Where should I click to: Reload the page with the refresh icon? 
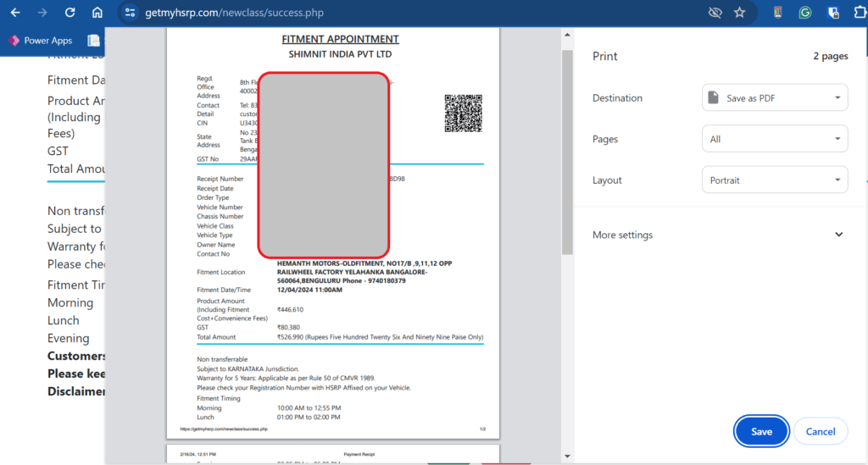70,12
